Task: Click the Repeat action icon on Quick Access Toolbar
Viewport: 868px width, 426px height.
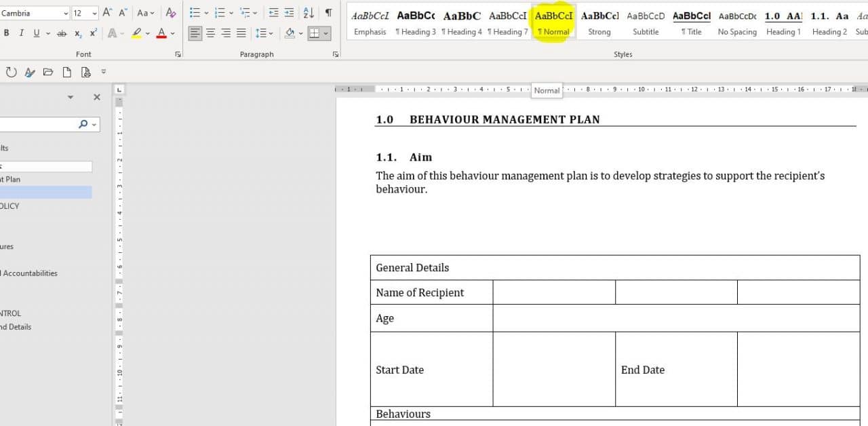Action: pyautogui.click(x=11, y=72)
